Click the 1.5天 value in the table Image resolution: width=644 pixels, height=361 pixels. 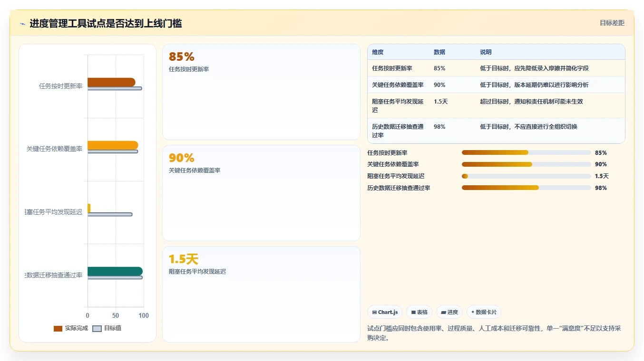(441, 102)
